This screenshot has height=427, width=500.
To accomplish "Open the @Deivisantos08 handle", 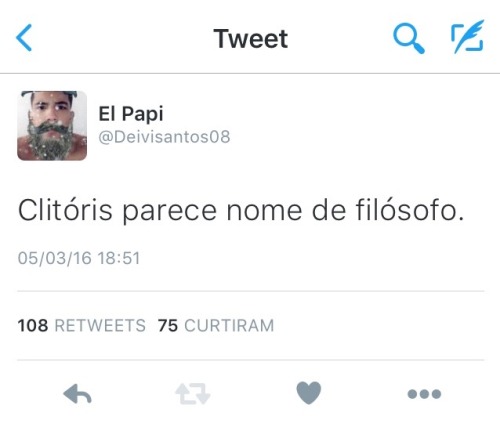I will (164, 137).
